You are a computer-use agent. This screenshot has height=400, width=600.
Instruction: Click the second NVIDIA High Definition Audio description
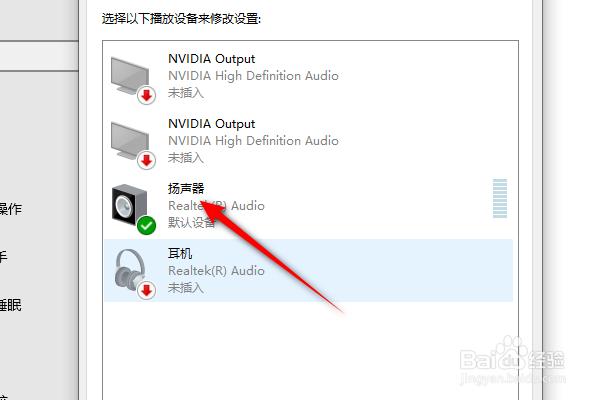click(x=253, y=141)
